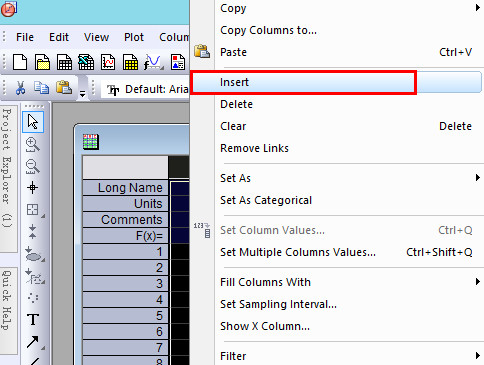Choose Show X Column... option

click(x=336, y=326)
